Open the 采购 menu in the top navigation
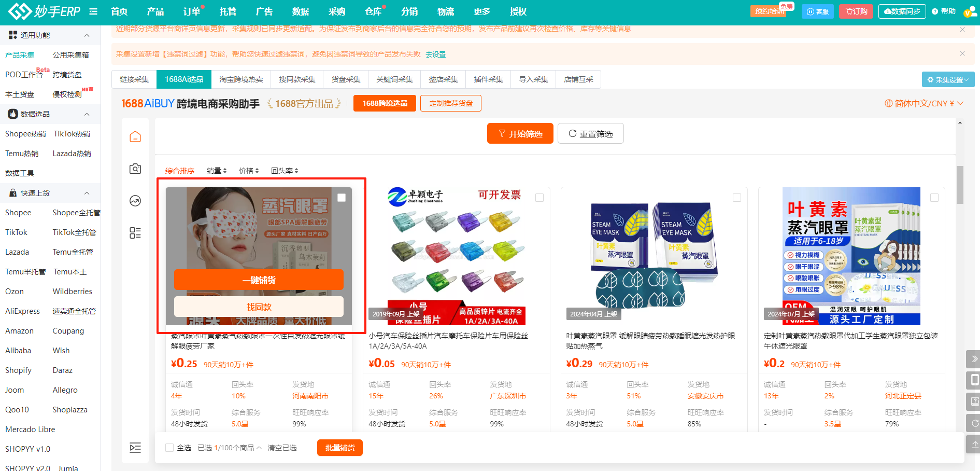 pyautogui.click(x=337, y=11)
